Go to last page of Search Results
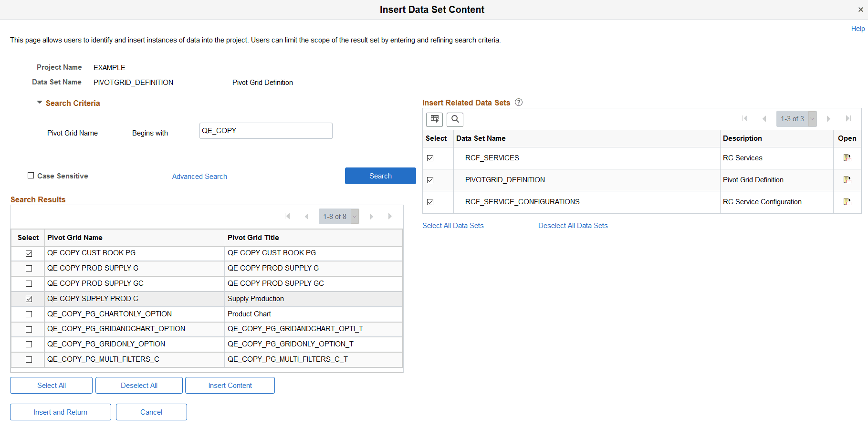 [391, 216]
